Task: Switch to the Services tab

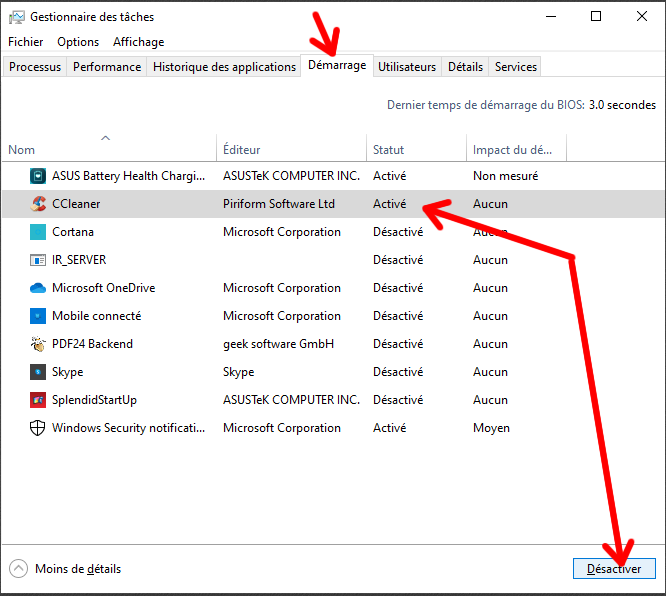Action: click(515, 67)
